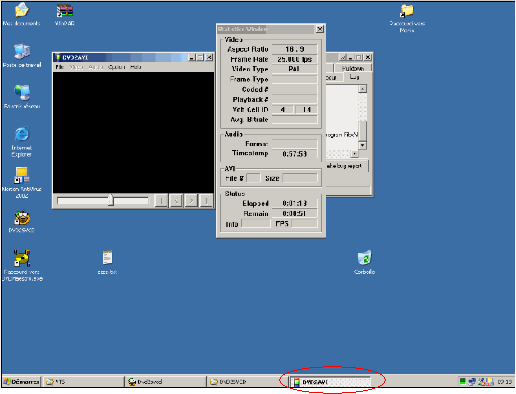This screenshot has width=516, height=394.
Task: Switch to the Pulldown tab in background window
Action: point(353,68)
